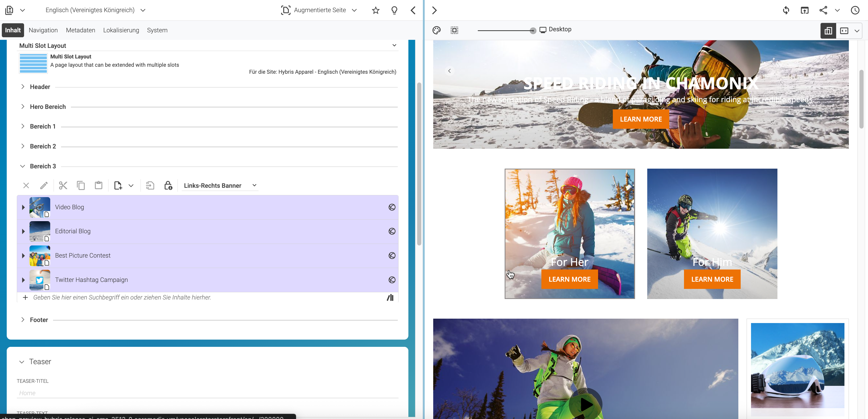This screenshot has height=419, width=868.
Task: Click the pencil edit icon
Action: (44, 185)
